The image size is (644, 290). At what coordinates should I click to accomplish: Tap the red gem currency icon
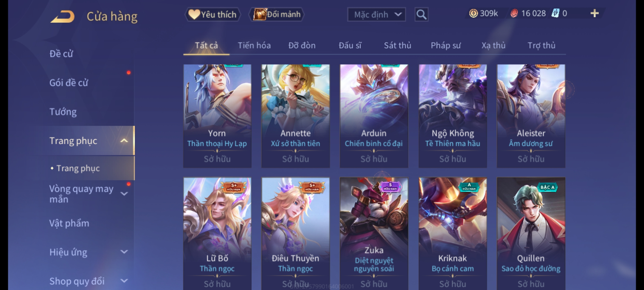(x=514, y=13)
